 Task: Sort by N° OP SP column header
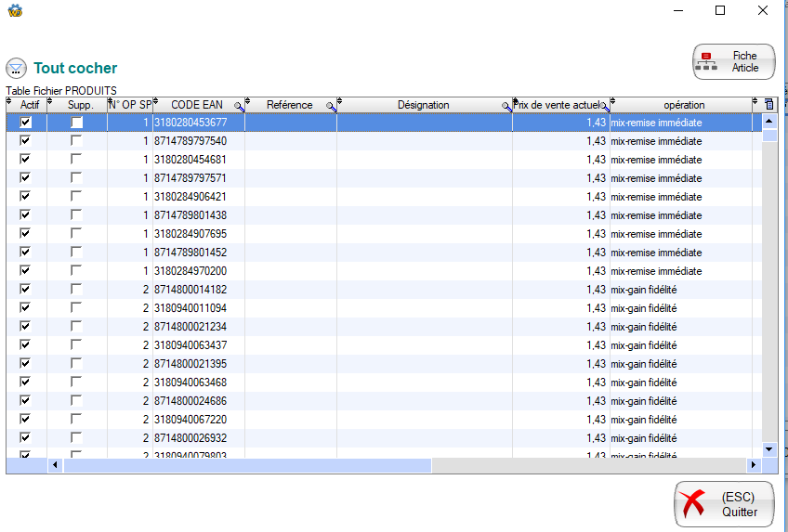(130, 105)
